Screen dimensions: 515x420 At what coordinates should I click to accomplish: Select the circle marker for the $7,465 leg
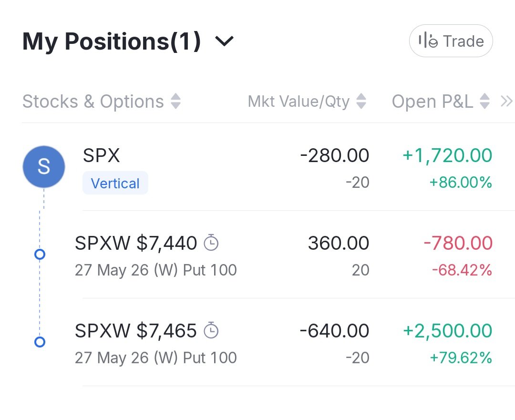coord(40,342)
